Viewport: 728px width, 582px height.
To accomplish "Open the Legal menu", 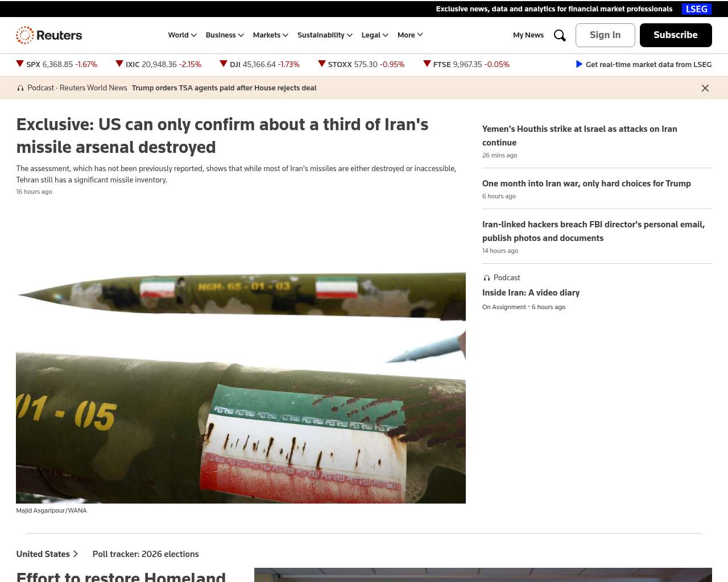I will click(x=374, y=35).
